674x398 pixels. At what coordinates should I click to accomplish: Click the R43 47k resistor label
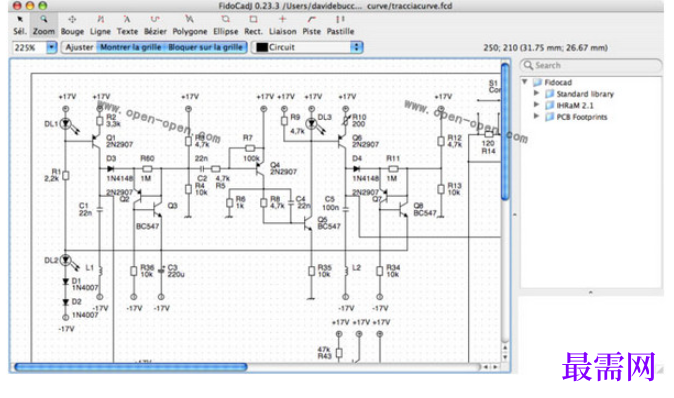pyautogui.click(x=325, y=353)
